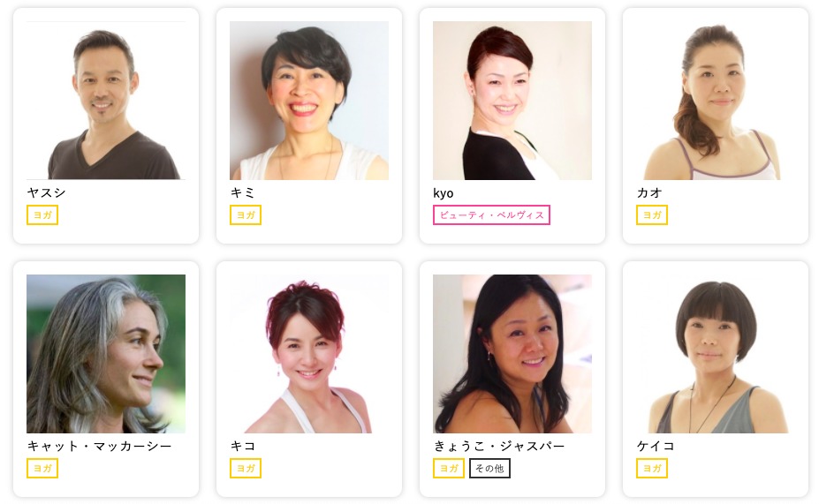Open ケイコ instructor profile photo
The height and width of the screenshot is (504, 819).
pyautogui.click(x=716, y=354)
